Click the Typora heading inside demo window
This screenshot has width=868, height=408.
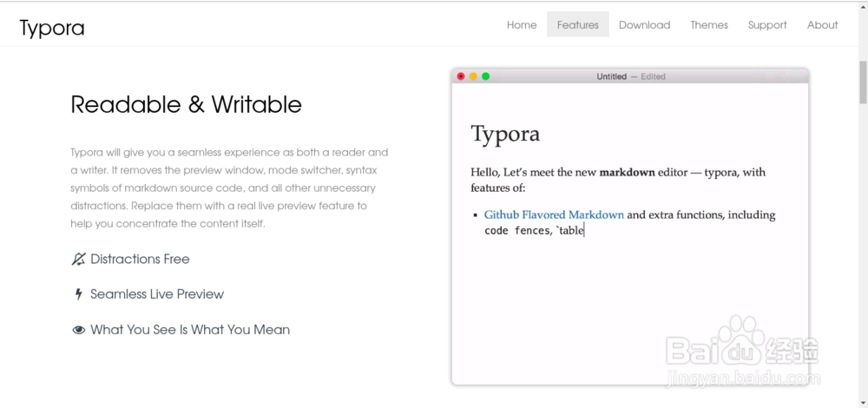505,134
